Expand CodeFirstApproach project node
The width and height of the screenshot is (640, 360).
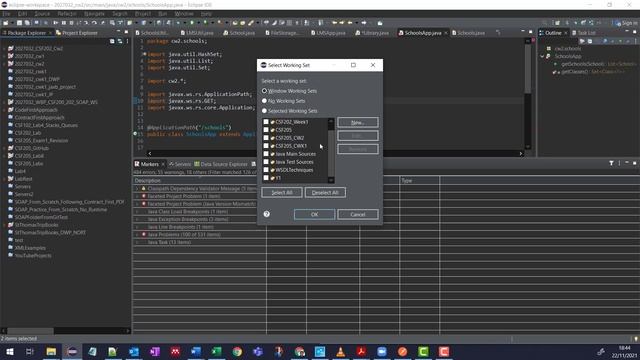pos(4,110)
